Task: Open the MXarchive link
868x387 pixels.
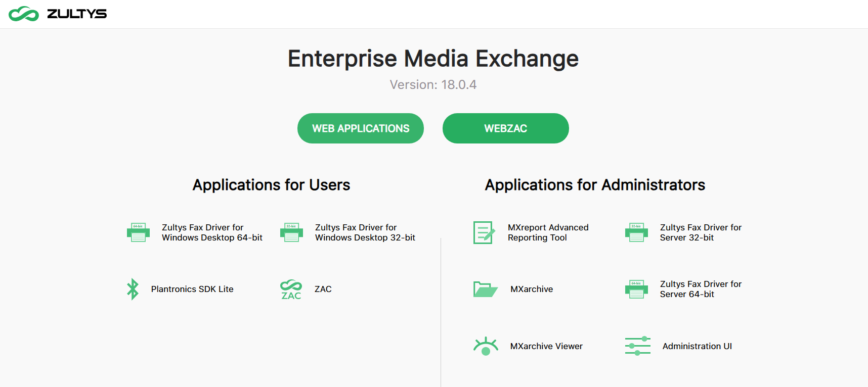Action: pos(532,289)
